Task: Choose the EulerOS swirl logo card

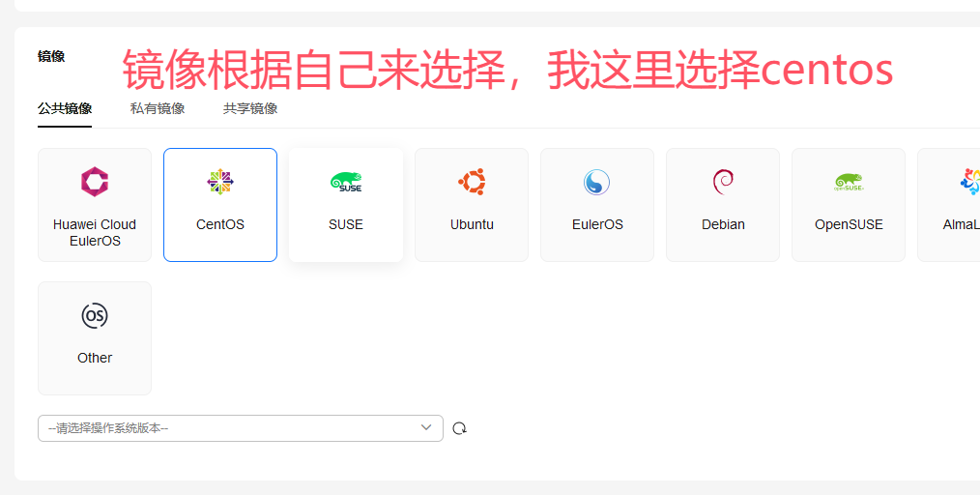Action: click(x=597, y=205)
